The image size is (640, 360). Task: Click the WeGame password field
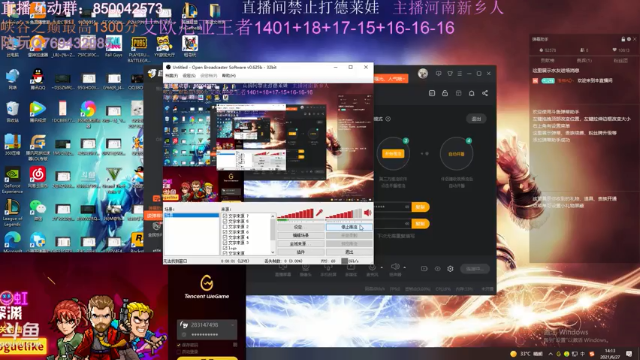pos(207,334)
